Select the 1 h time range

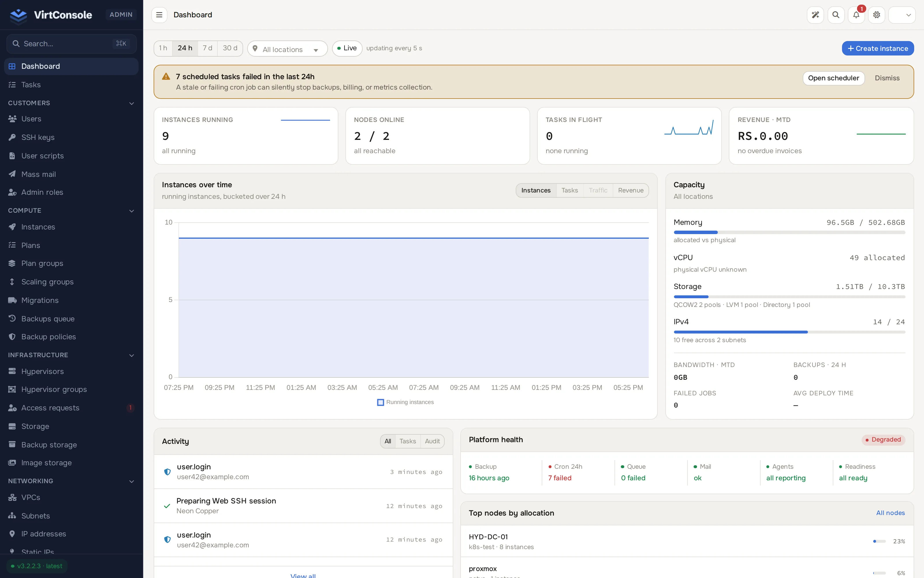point(163,48)
